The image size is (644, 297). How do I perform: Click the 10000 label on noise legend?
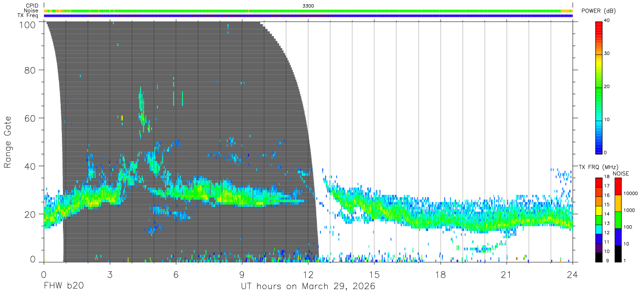pyautogui.click(x=631, y=193)
